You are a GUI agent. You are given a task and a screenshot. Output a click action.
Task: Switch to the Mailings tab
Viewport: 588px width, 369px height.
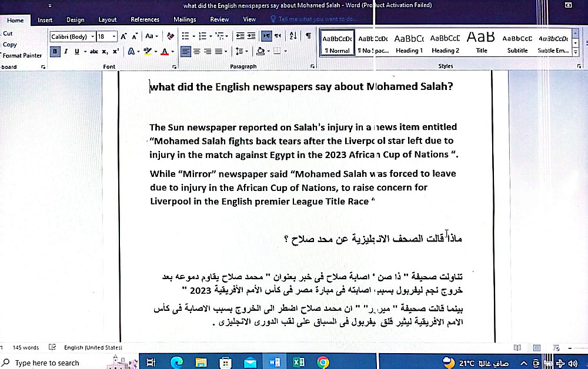185,19
